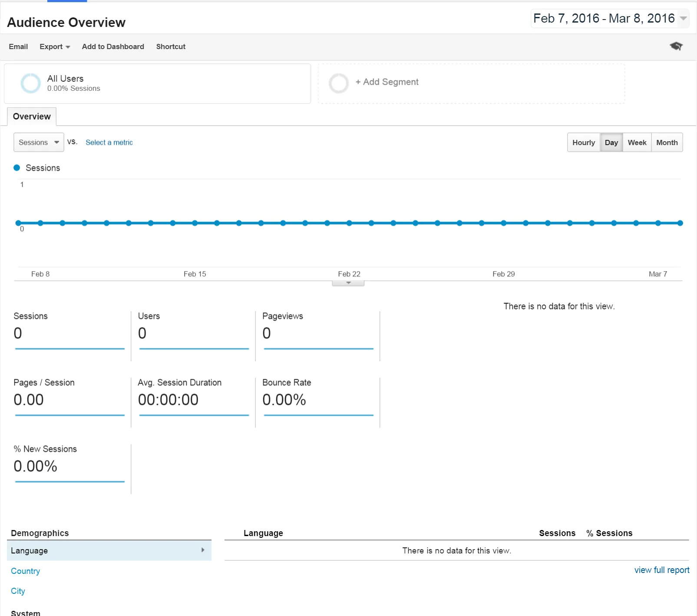This screenshot has height=616, width=697.
Task: Open the date range dropdown
Action: coord(683,18)
